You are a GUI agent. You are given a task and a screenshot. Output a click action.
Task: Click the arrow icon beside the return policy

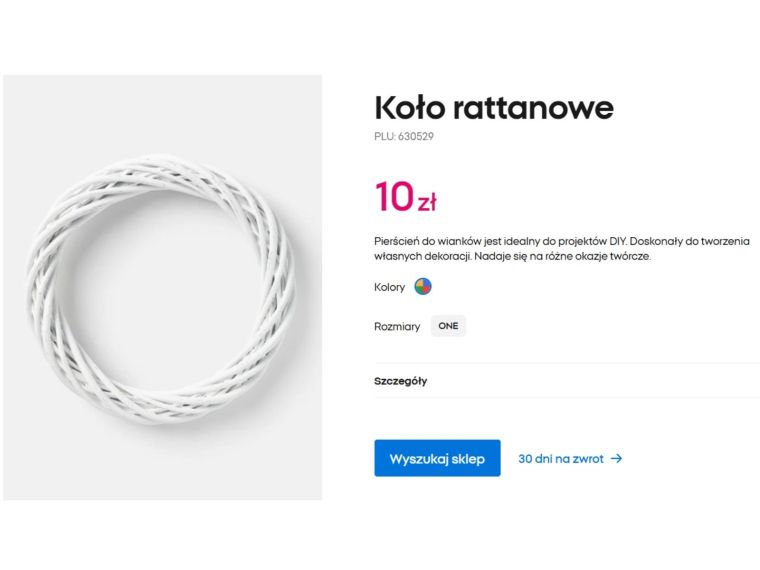[616, 458]
